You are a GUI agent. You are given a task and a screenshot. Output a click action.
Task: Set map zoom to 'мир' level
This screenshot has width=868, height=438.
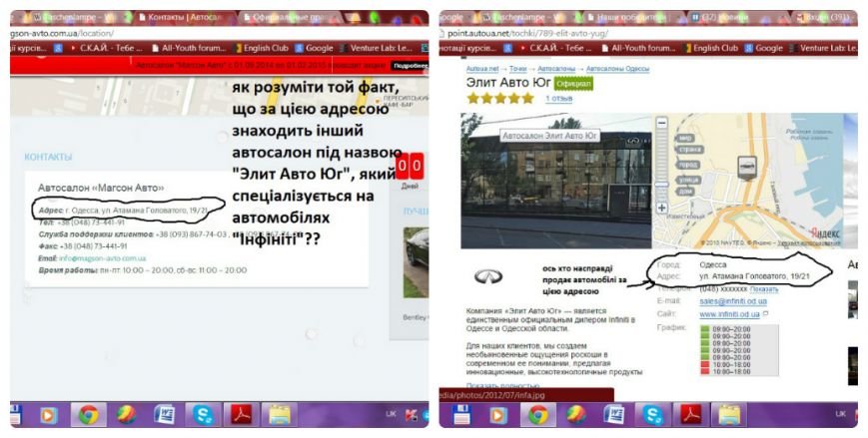685,139
